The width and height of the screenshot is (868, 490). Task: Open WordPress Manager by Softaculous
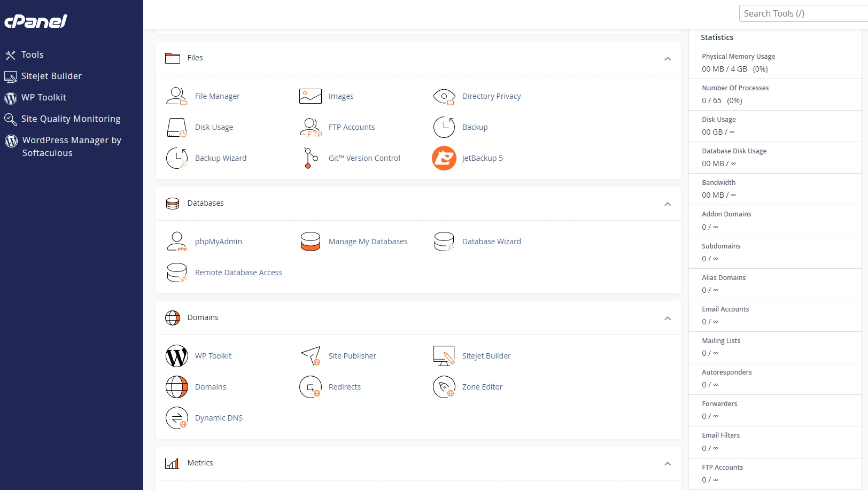click(72, 146)
